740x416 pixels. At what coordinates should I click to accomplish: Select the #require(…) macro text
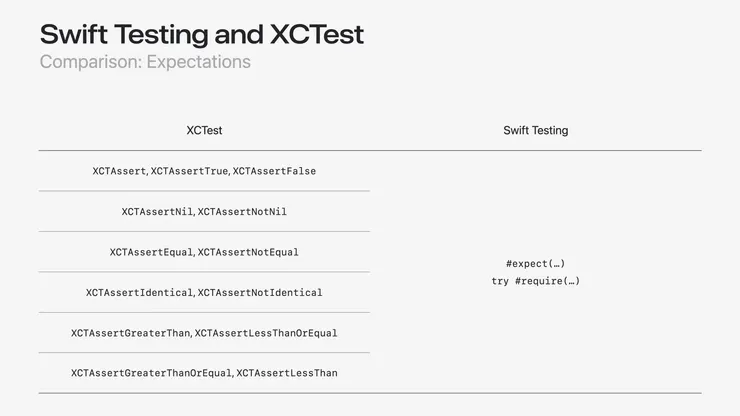pos(547,281)
